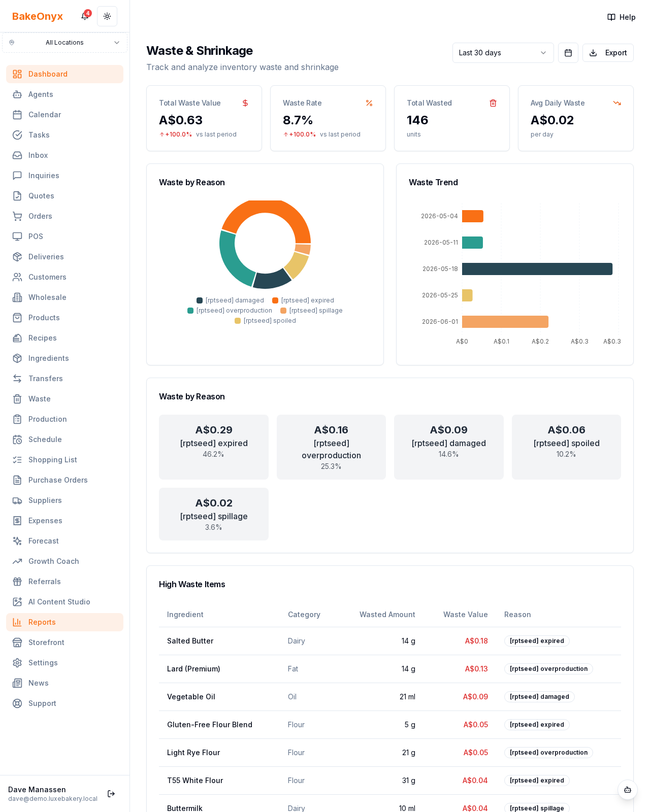Click the Transfers arrows icon

[x=17, y=379]
